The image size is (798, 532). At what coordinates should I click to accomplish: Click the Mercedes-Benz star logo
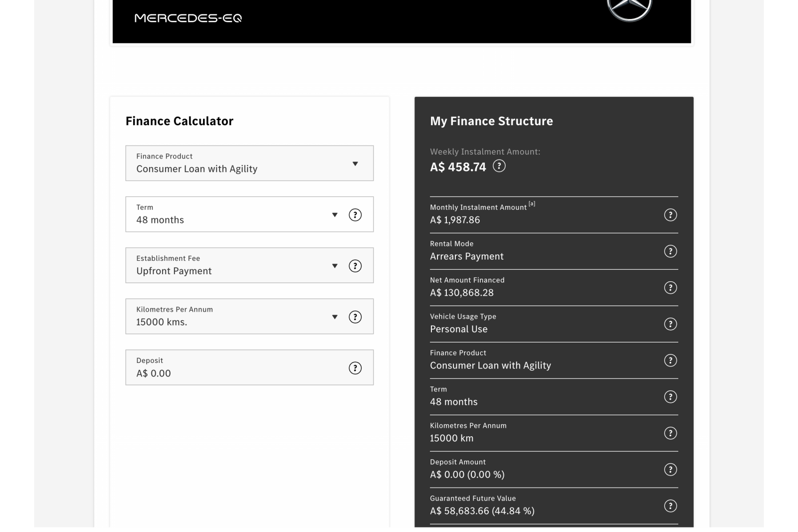629,9
